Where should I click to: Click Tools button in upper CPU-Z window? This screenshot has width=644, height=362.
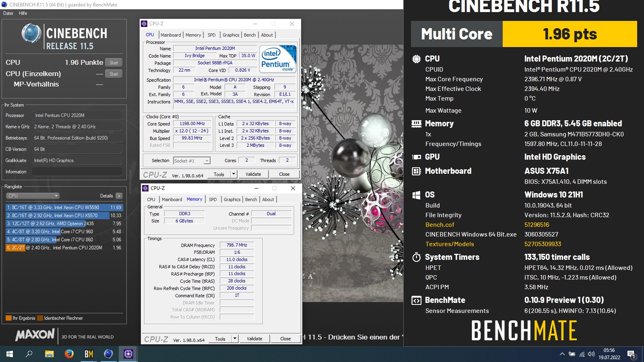point(219,174)
